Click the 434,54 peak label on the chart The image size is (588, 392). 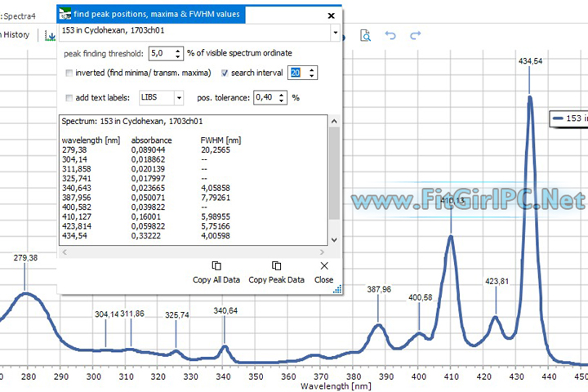[530, 61]
